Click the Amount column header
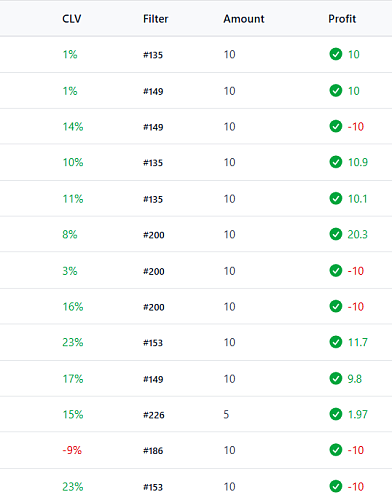 coord(244,19)
